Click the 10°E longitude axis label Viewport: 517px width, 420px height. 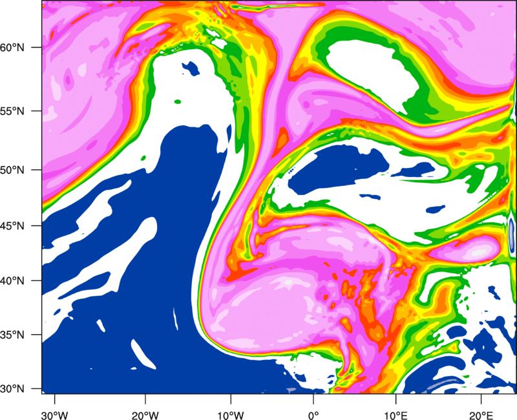(x=396, y=415)
